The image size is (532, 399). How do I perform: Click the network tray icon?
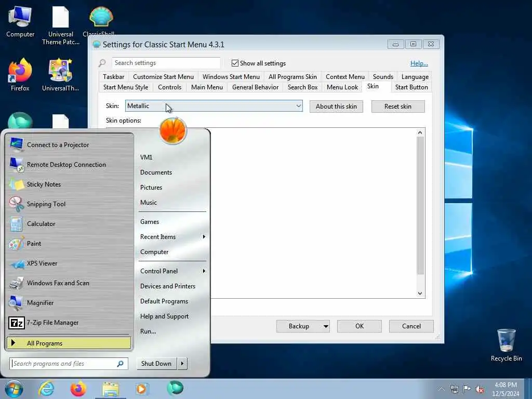click(x=454, y=389)
